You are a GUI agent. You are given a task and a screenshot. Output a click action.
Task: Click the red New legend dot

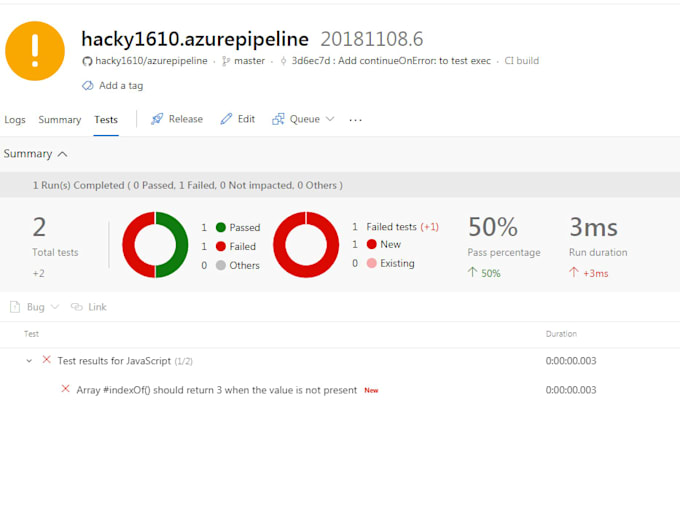click(372, 244)
